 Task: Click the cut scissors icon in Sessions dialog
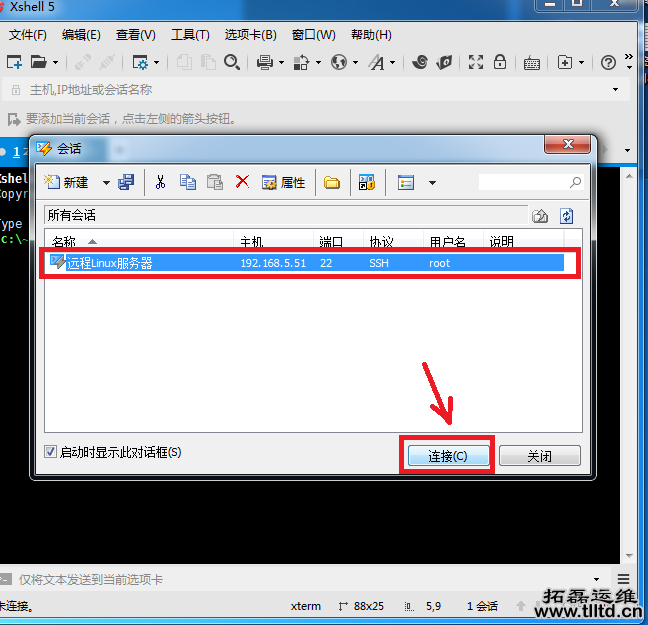coord(159,182)
